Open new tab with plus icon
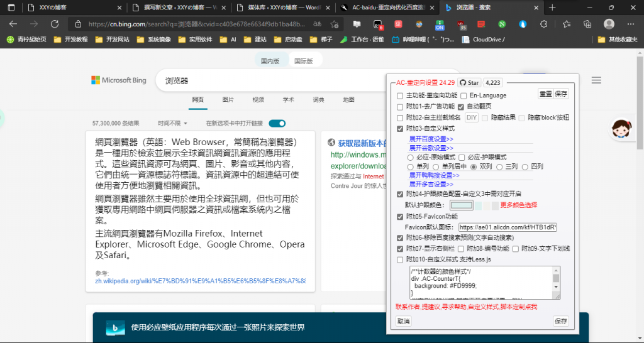Image resolution: width=644 pixels, height=343 pixels. pyautogui.click(x=553, y=8)
